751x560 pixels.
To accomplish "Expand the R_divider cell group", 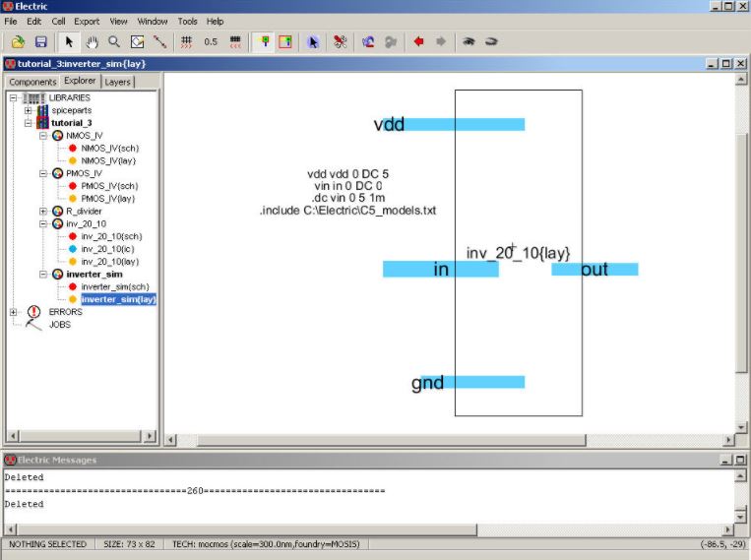I will click(x=43, y=212).
